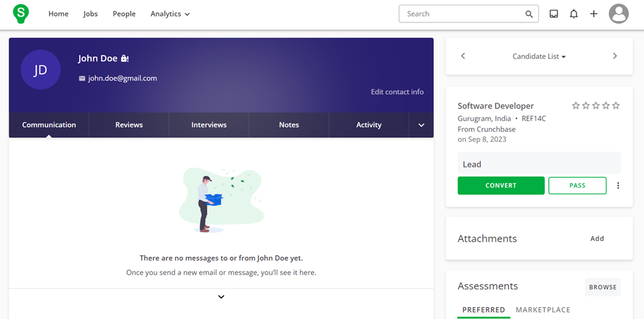This screenshot has width=644, height=319.
Task: Click the Software Developer job title
Action: tap(496, 106)
